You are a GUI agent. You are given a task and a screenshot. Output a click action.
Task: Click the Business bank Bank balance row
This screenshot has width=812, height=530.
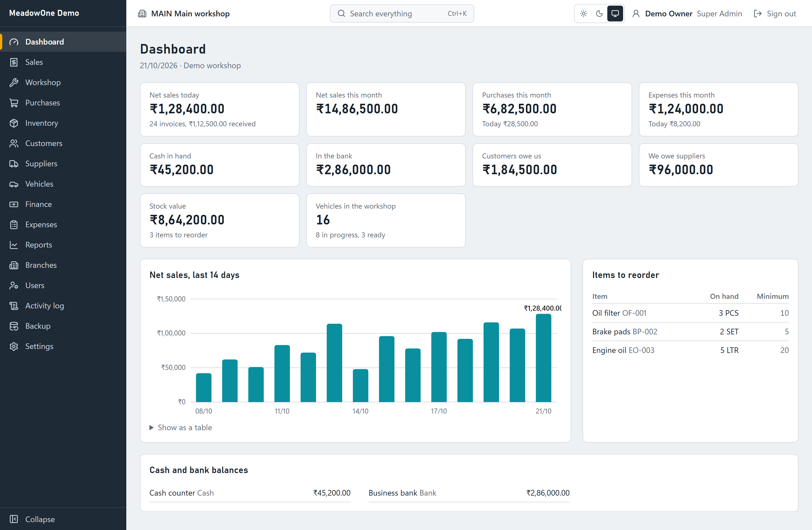(469, 493)
